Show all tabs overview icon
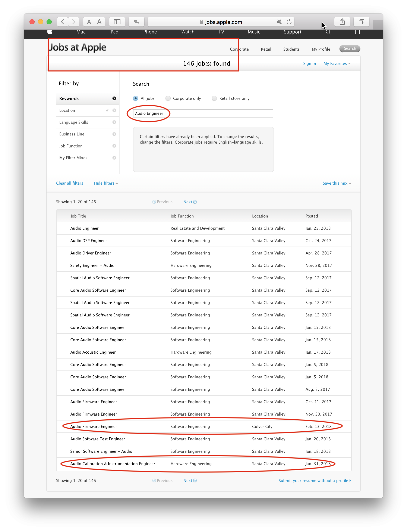Image resolution: width=407 pixels, height=532 pixels. point(361,22)
